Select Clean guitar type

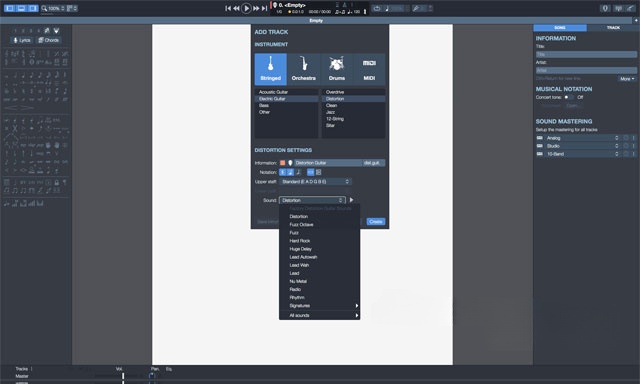[x=353, y=105]
